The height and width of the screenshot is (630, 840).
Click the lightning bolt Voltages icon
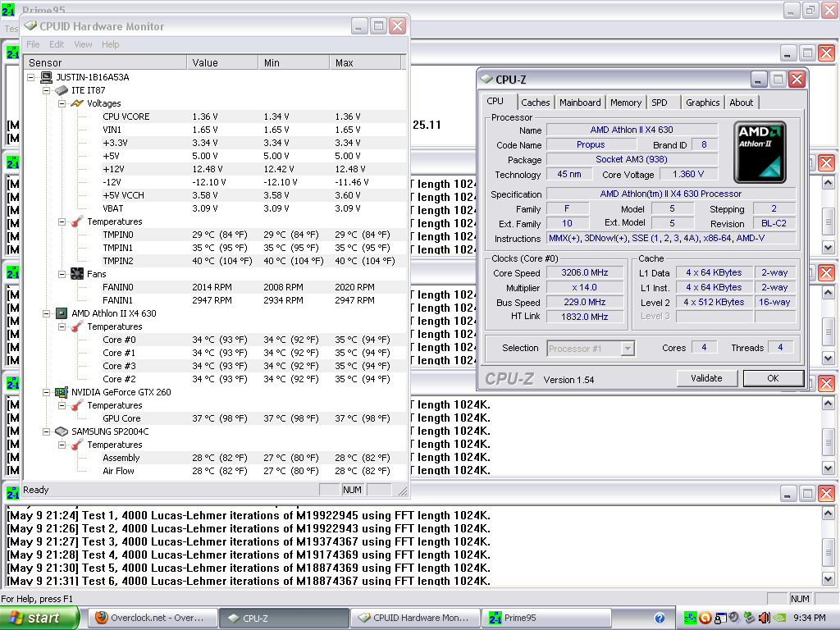click(x=76, y=103)
